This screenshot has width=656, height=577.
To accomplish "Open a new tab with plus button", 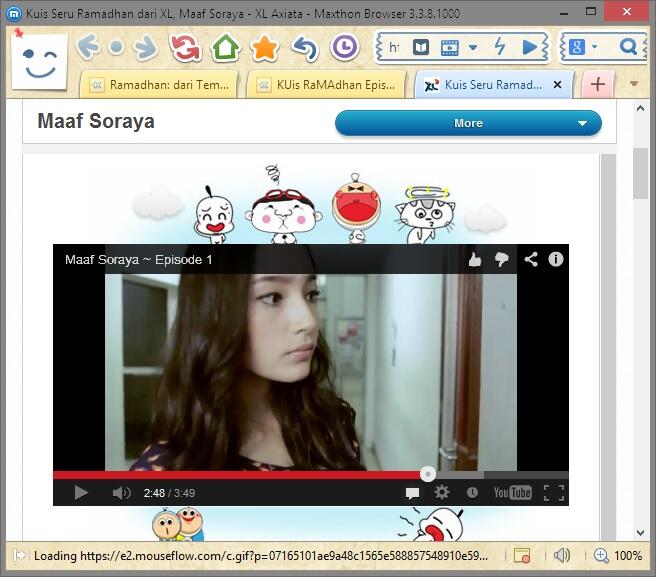I will pyautogui.click(x=597, y=85).
